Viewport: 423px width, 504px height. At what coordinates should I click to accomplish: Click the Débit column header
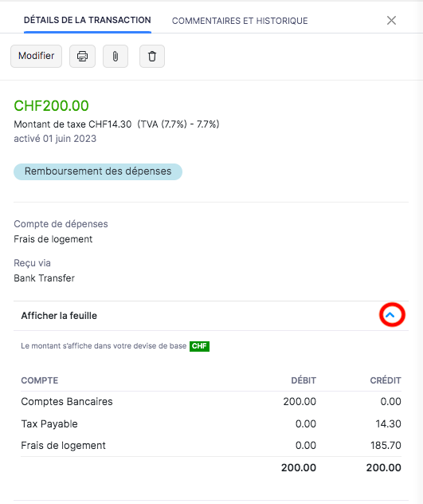[x=304, y=380]
